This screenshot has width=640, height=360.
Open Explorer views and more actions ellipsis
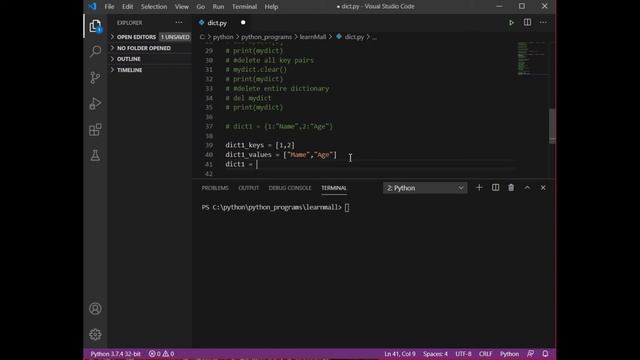click(x=179, y=23)
